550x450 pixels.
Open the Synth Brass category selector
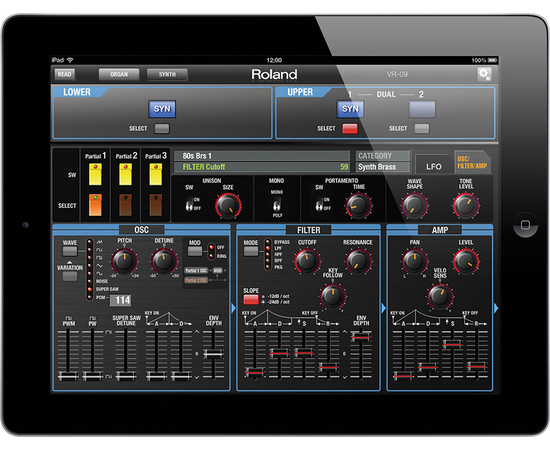click(382, 167)
